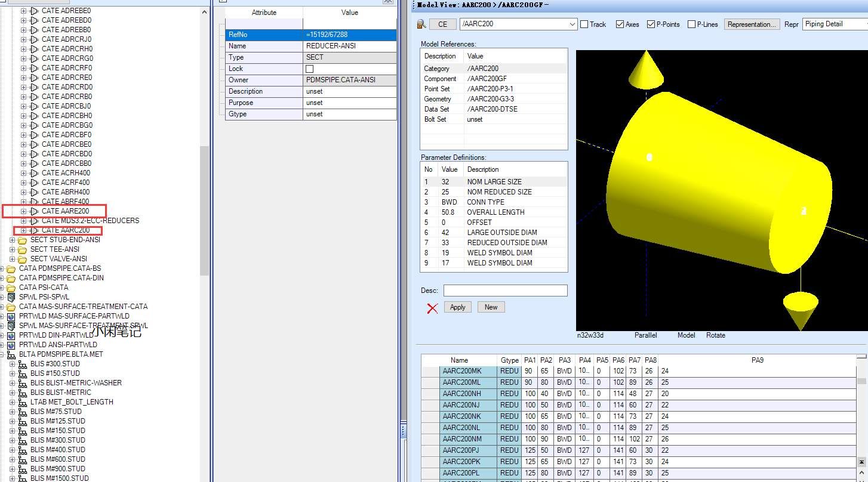This screenshot has width=868, height=482.
Task: Click the red X delete icon
Action: (x=432, y=308)
